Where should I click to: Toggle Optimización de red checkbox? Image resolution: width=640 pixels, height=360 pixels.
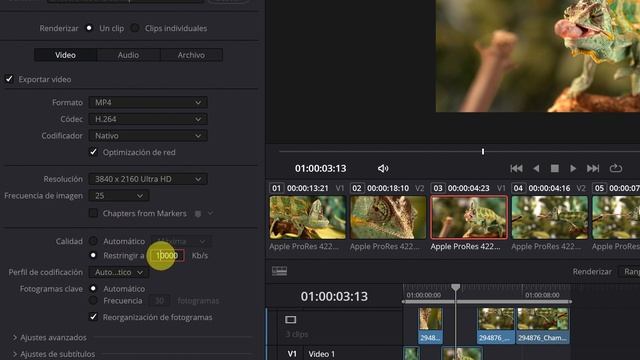[x=93, y=152]
